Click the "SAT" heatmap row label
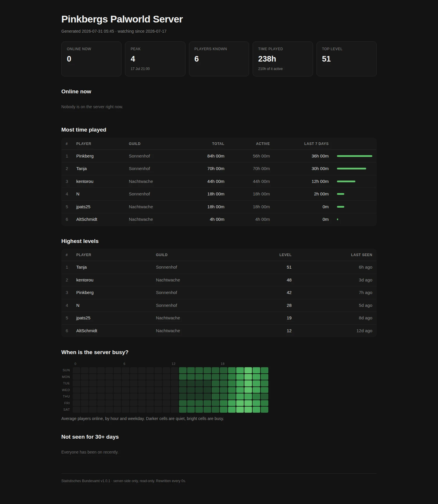Viewport: 438px width, 504px height. pyautogui.click(x=67, y=410)
